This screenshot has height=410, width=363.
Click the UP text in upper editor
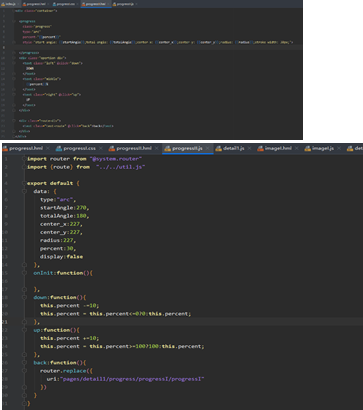pyautogui.click(x=28, y=100)
